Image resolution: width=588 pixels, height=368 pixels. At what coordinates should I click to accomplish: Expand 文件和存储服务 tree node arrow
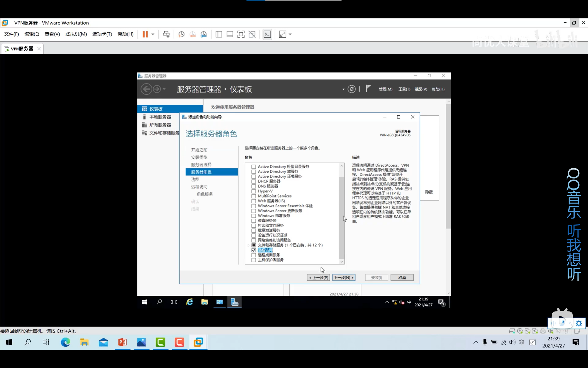248,245
